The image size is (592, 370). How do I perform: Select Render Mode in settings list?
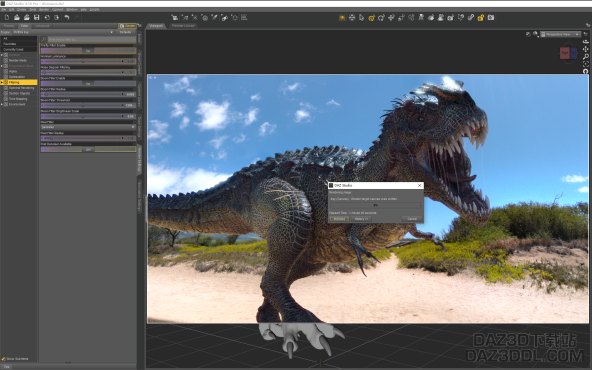point(18,60)
